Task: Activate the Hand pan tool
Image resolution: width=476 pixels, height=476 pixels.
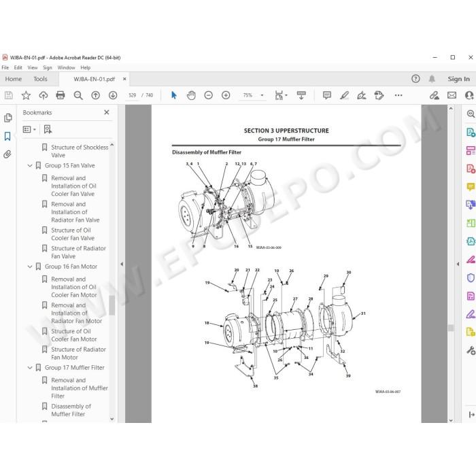Action: click(191, 95)
